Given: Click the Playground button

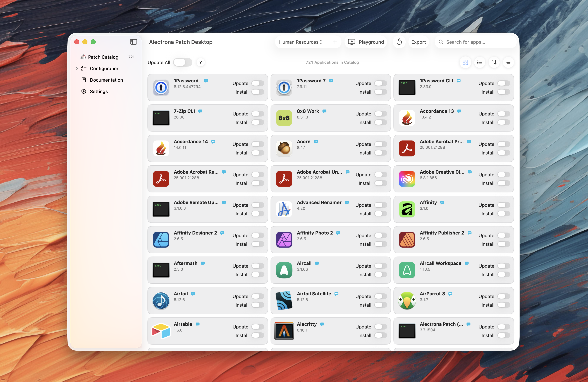Looking at the screenshot, I should (x=366, y=42).
